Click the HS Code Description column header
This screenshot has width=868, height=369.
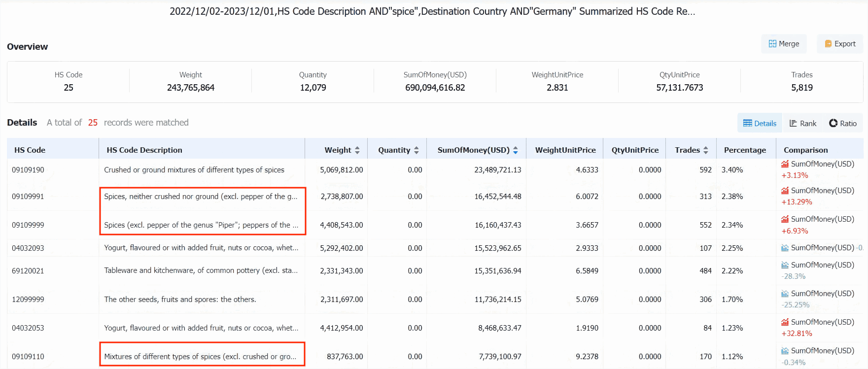coord(144,150)
